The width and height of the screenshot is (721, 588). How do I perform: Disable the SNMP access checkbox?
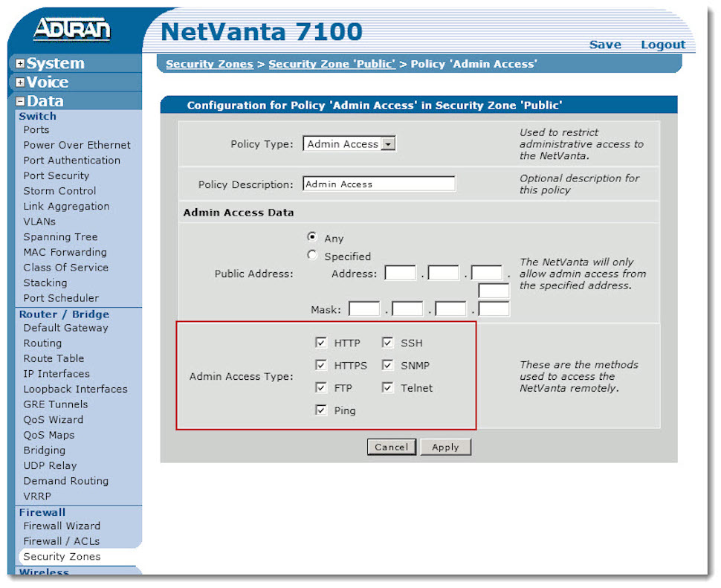tap(387, 365)
